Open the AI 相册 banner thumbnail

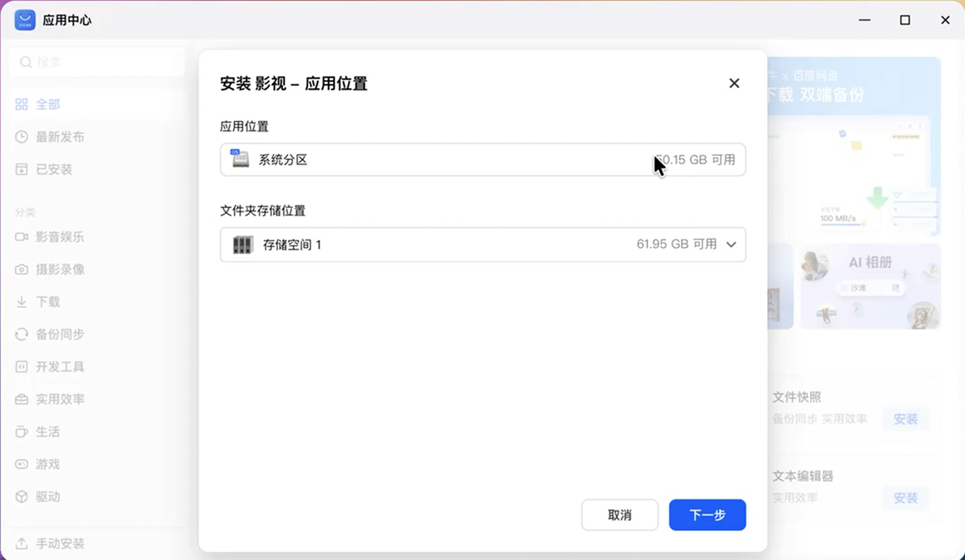tap(870, 286)
